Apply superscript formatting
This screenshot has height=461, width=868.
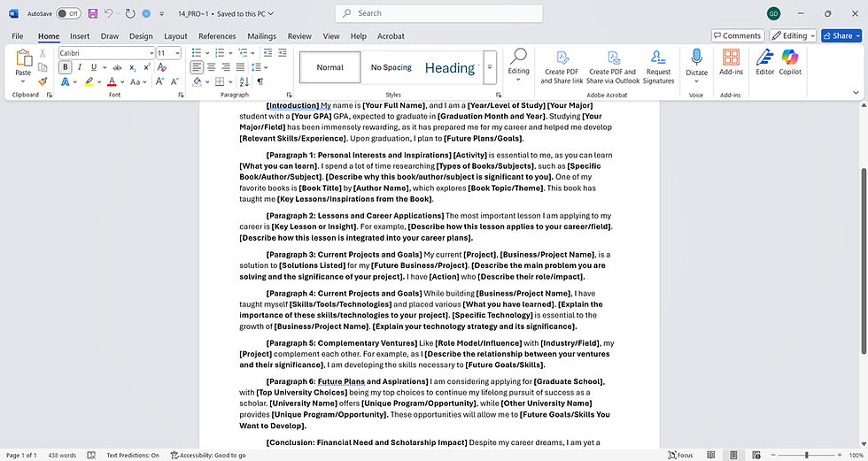click(147, 67)
